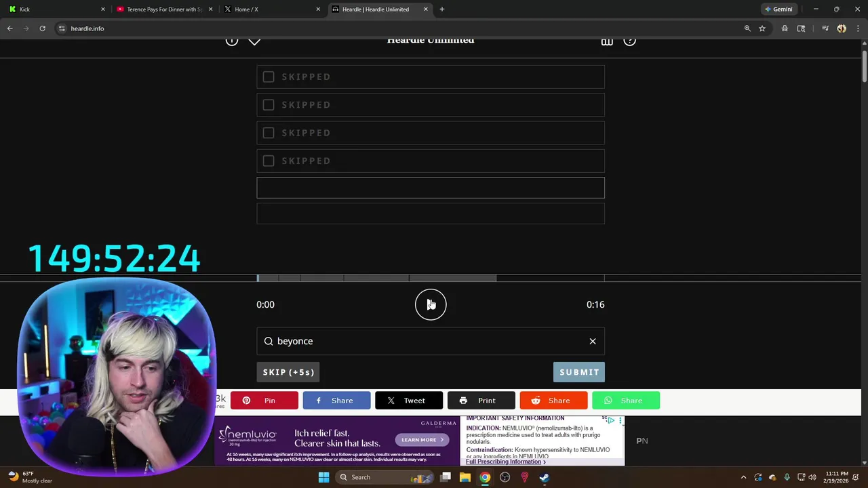Viewport: 868px width, 488px height.
Task: Open Chrome media controls icon
Action: [x=825, y=28]
